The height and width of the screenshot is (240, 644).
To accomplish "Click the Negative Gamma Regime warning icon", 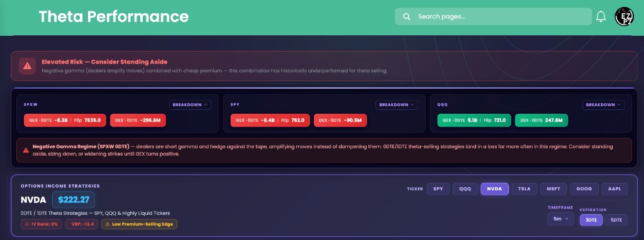I will click(26, 150).
